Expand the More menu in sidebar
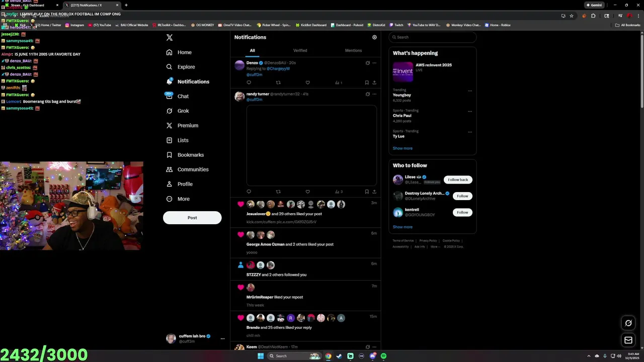The image size is (644, 362). tap(178, 199)
